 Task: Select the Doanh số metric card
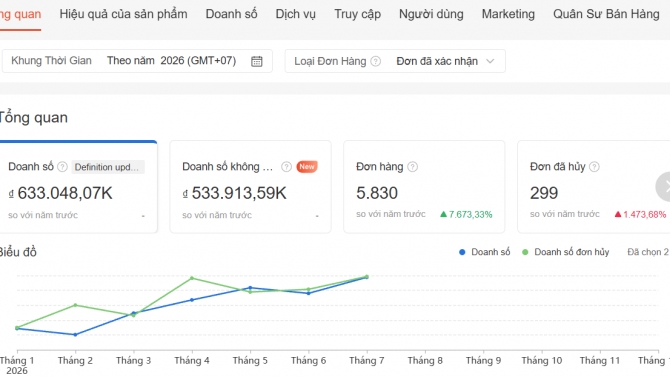tap(78, 187)
